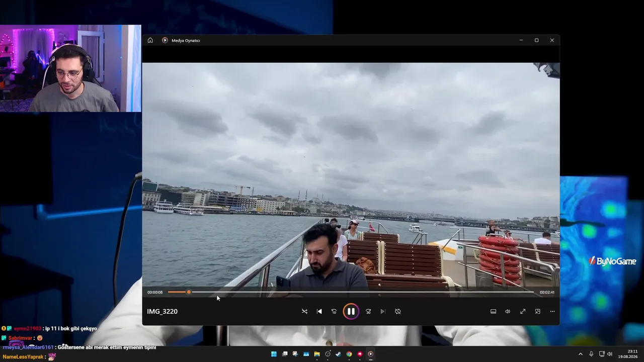Viewport: 644px width, 362px height.
Task: Maximize the Medya Oynatıcı window
Action: 536,40
